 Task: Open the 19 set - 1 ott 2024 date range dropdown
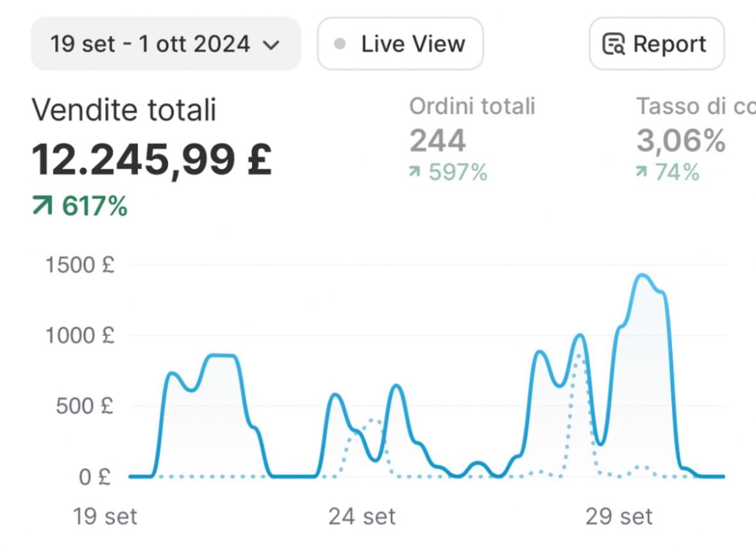coord(165,44)
